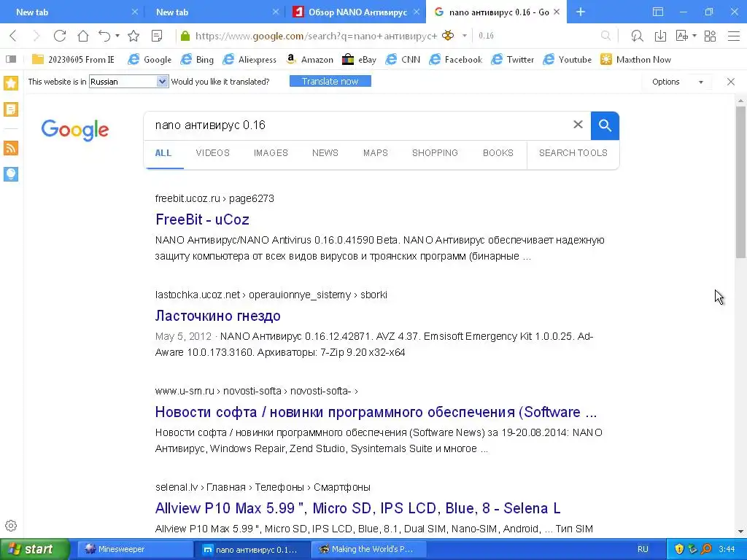Open the Notes sidebar icon
Image resolution: width=747 pixels, height=560 pixels.
point(11,109)
